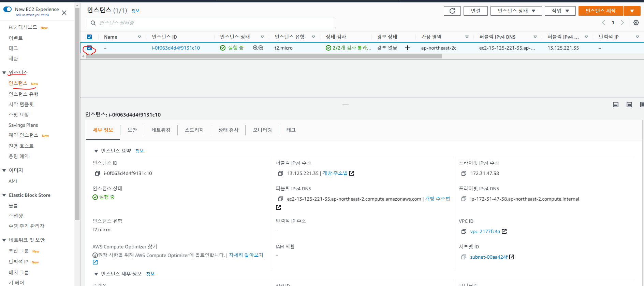
Task: Switch to the 네트워킹 tab
Action: point(161,130)
